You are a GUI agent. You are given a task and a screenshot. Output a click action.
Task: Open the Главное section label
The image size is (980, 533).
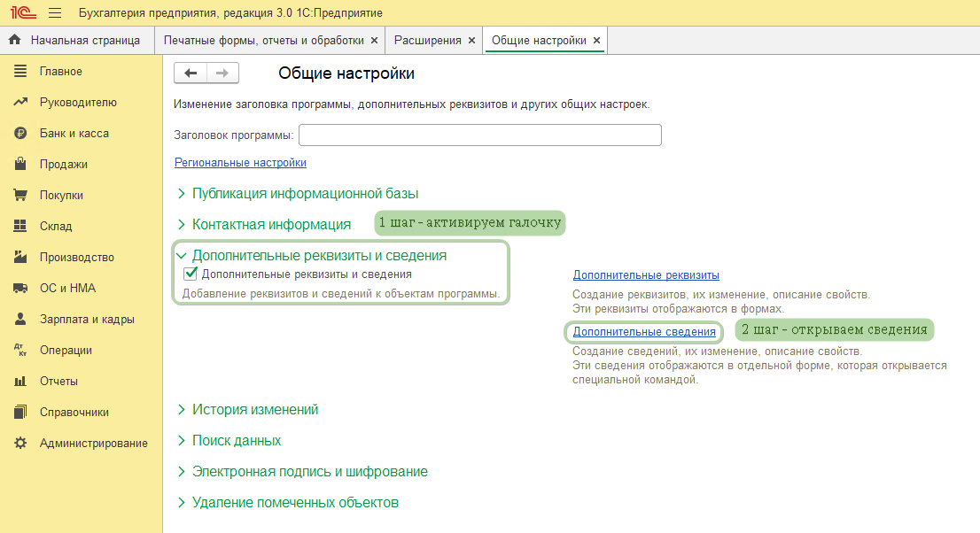point(60,71)
